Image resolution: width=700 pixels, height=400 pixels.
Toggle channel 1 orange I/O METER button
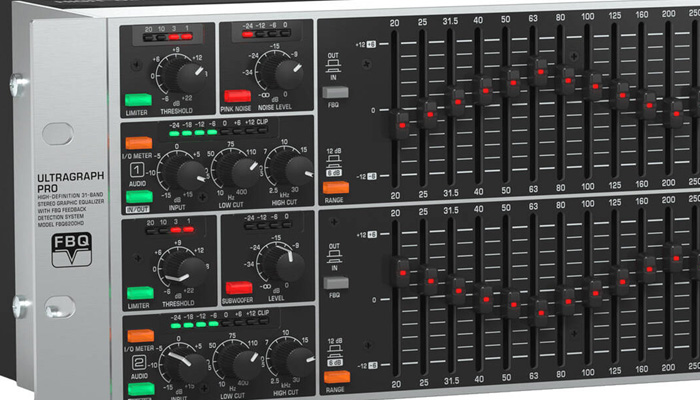pyautogui.click(x=139, y=143)
